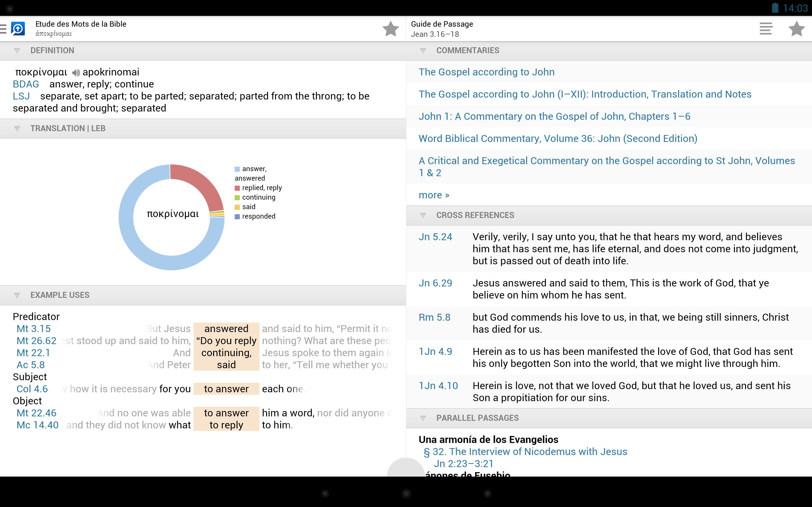Collapse the DEFINITION section
Image resolution: width=812 pixels, height=507 pixels.
point(17,51)
